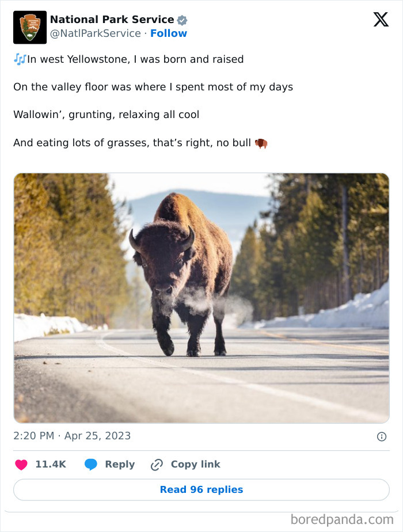Viewport: 403px width, 532px height.
Task: Click the X logo in the corner
Action: (381, 20)
